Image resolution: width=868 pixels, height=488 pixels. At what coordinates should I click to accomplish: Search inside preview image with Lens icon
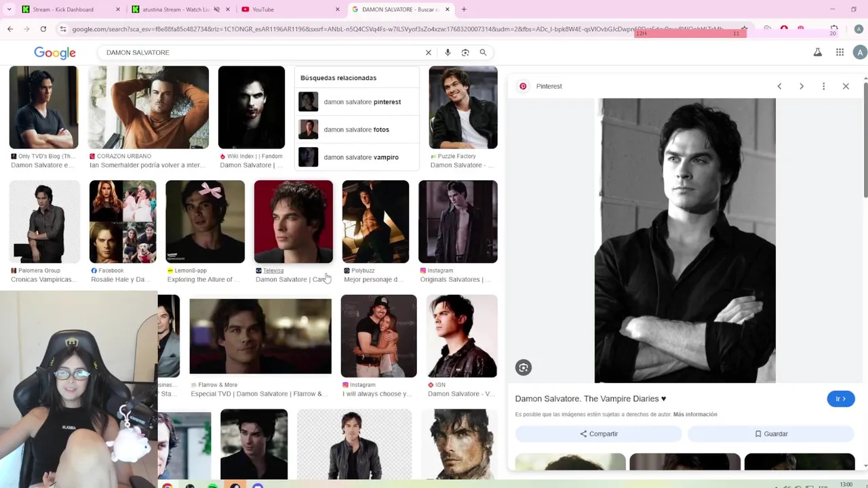pos(524,367)
